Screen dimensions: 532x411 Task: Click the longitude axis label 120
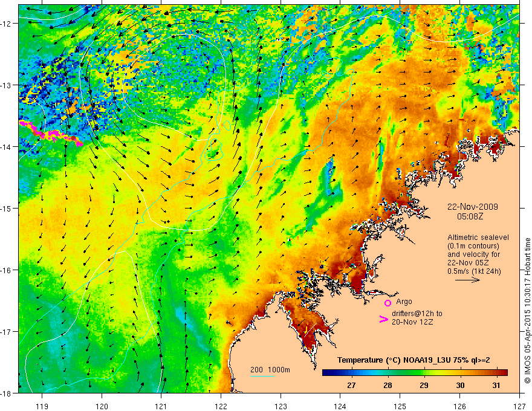click(102, 406)
